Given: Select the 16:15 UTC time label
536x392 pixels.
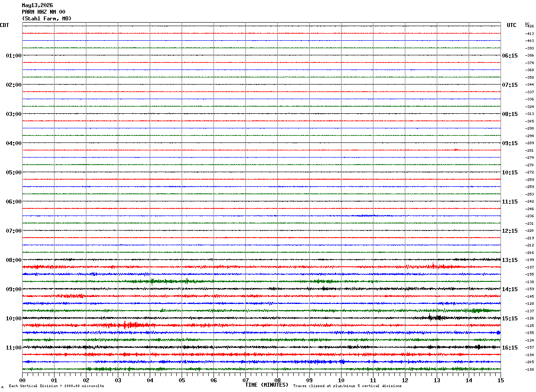Looking at the screenshot, I should (x=510, y=348).
